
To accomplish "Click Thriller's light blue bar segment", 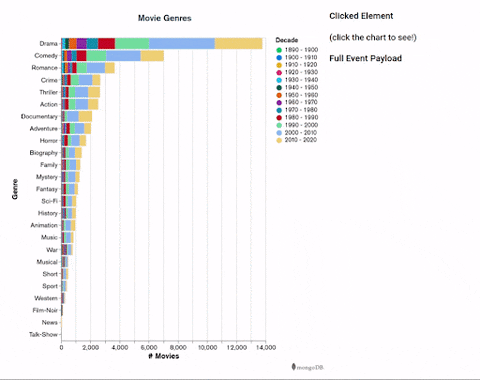I will (82, 92).
